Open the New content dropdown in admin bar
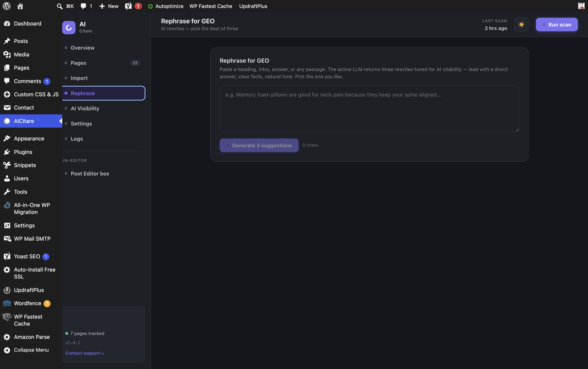588x369 pixels. coord(109,6)
